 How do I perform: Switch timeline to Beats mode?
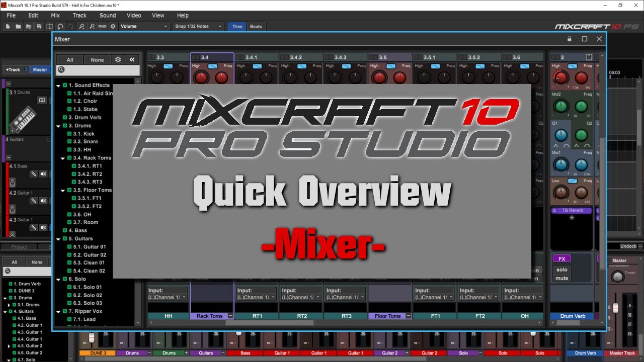[256, 26]
